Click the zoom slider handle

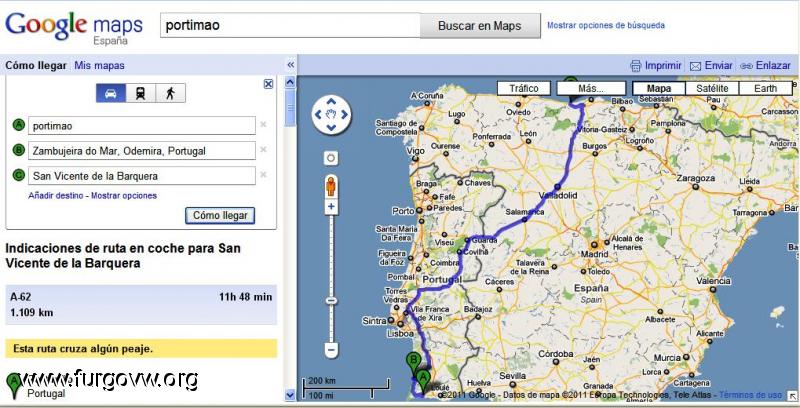coord(331,301)
